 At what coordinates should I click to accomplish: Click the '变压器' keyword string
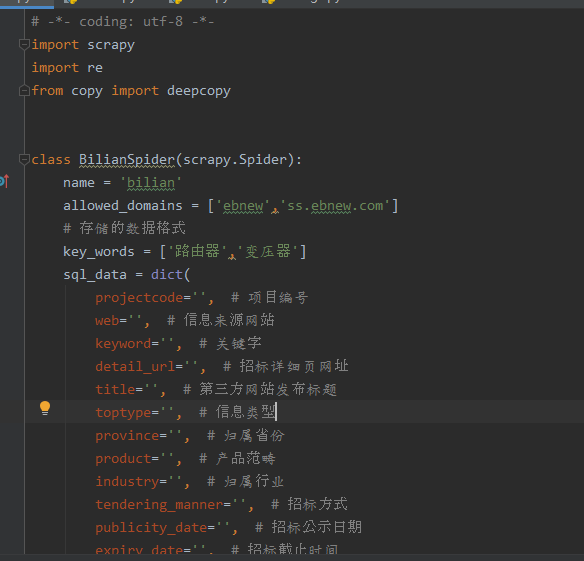[268, 252]
